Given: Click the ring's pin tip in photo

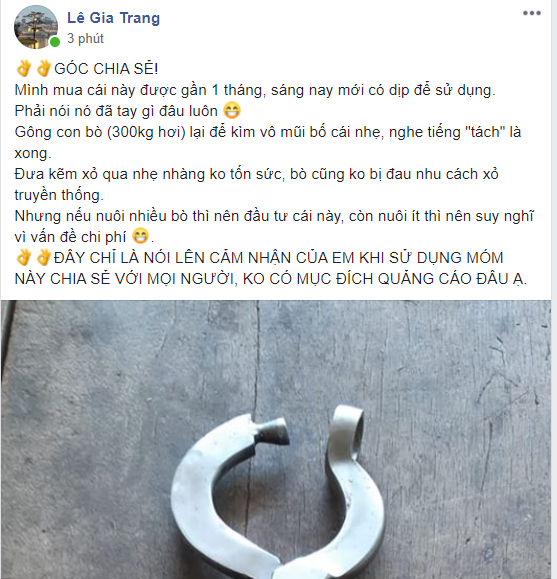Looking at the screenshot, I should pos(273,432).
